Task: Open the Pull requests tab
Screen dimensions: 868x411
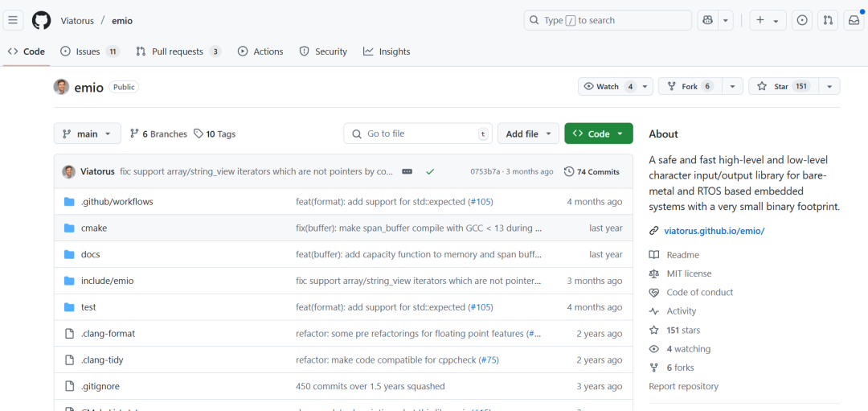Action: click(178, 51)
